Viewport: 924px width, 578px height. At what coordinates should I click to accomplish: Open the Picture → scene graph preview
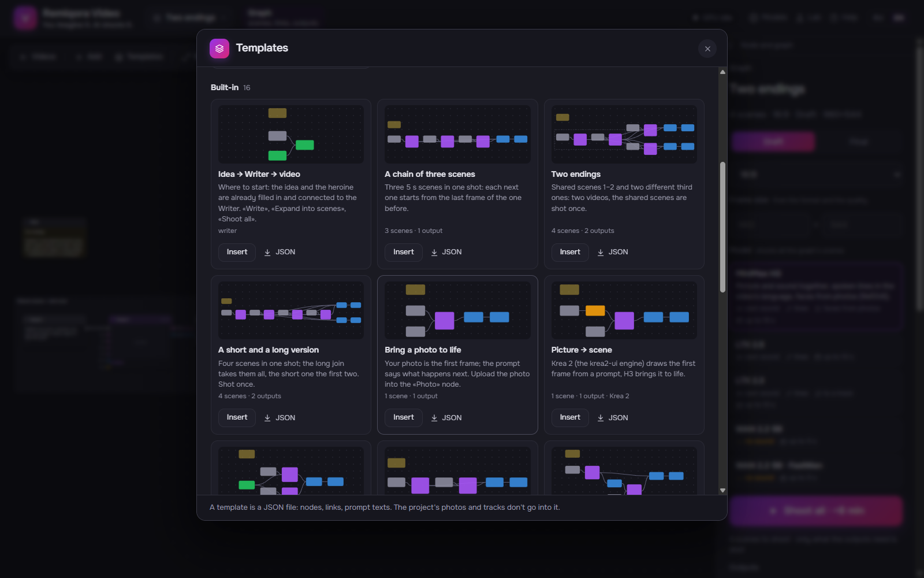tap(624, 310)
